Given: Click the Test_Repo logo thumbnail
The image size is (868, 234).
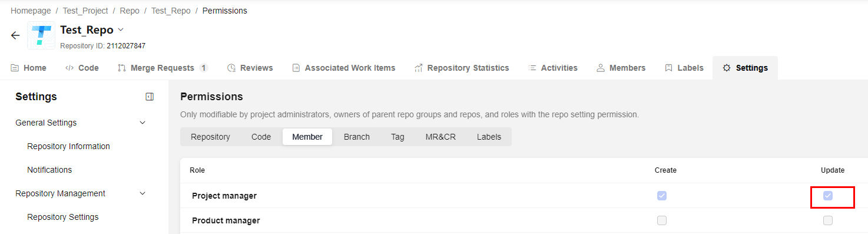Looking at the screenshot, I should [x=41, y=36].
